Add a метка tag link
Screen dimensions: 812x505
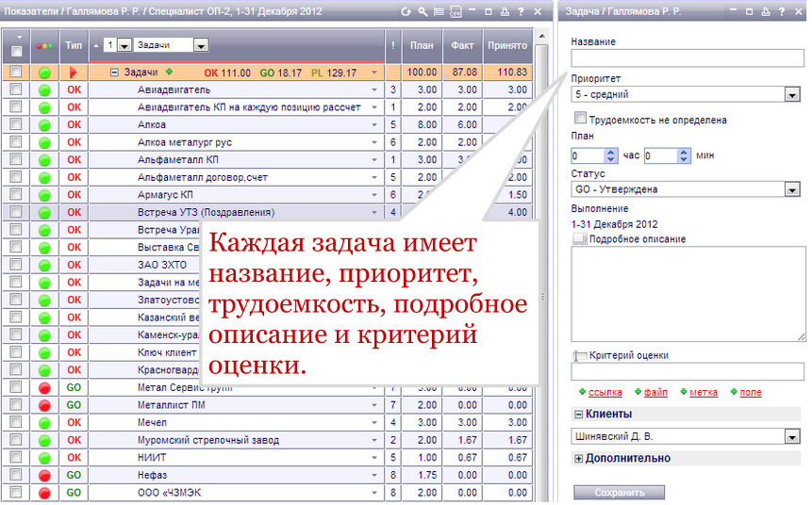[704, 393]
